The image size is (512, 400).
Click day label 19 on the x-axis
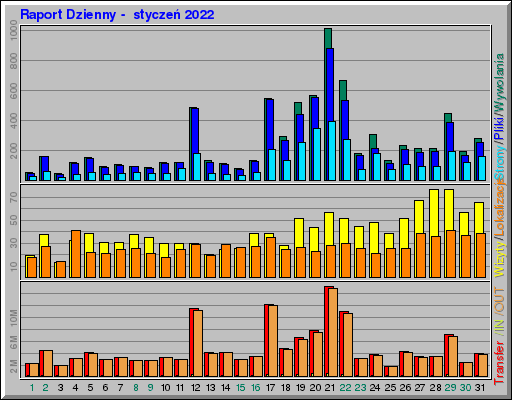pyautogui.click(x=301, y=388)
